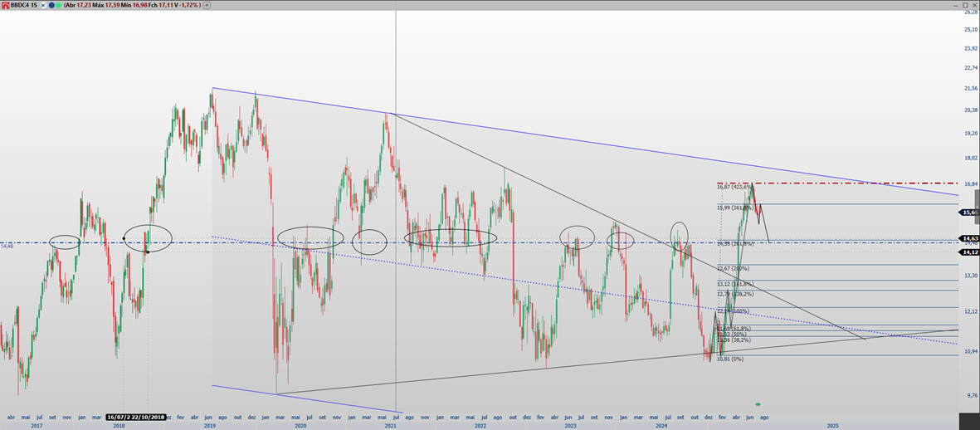Select the Fibonacci 13,67 (200%) level line
The width and height of the screenshot is (980, 430).
coord(830,265)
